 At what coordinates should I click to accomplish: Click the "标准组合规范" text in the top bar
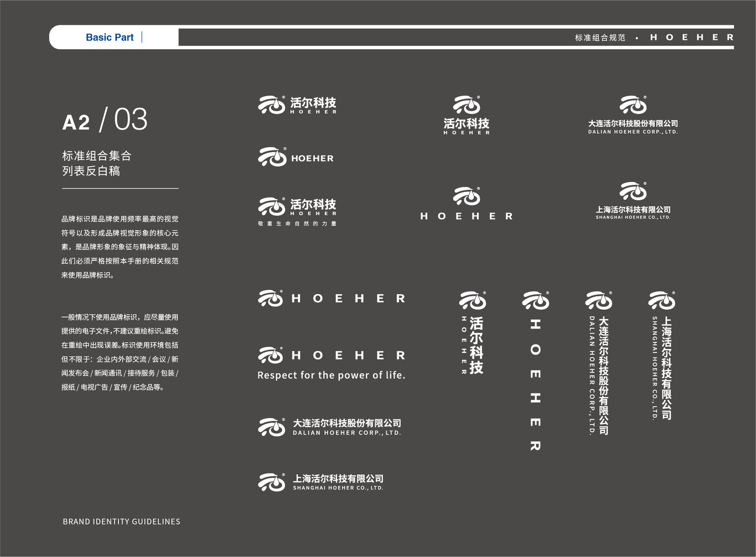tap(600, 38)
